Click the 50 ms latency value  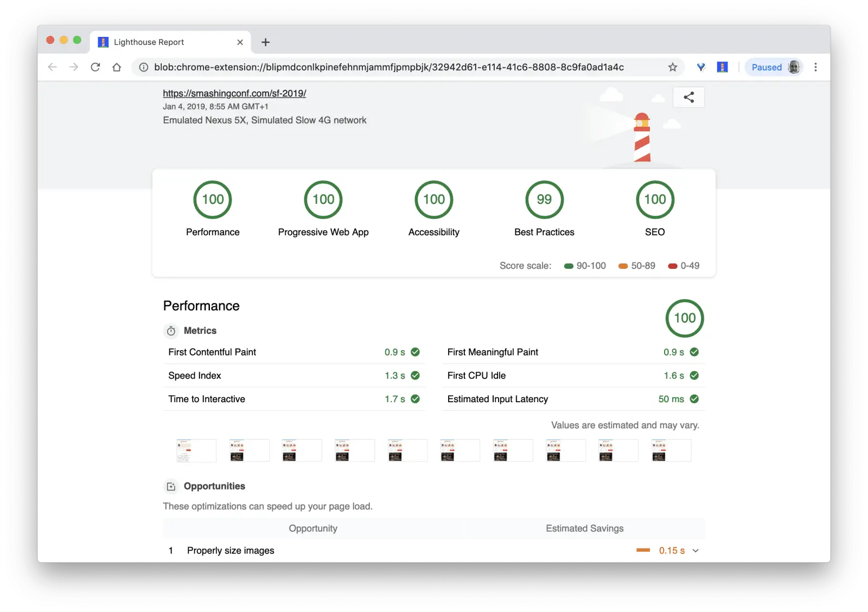(671, 399)
